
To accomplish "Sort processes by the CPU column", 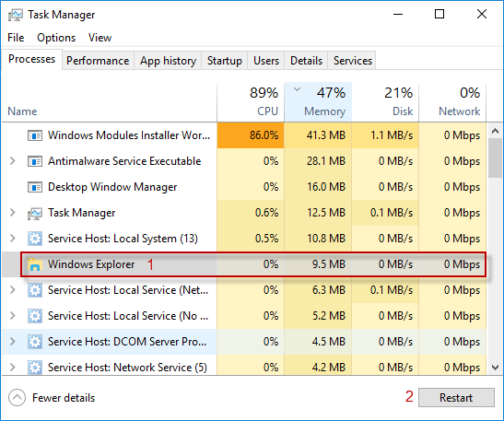I will click(x=251, y=102).
